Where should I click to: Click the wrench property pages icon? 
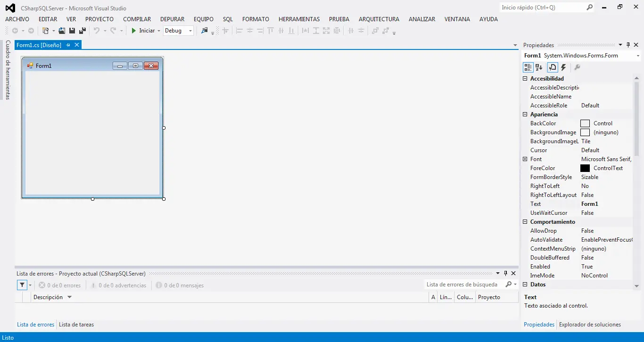pos(577,67)
